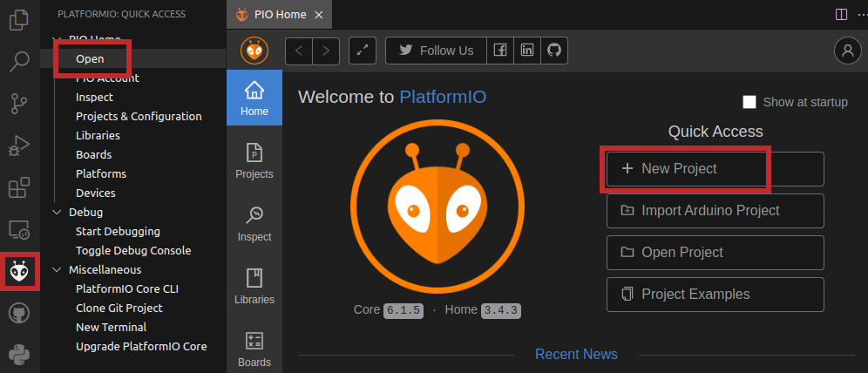Click the Home 3.4.3 version badge

(501, 310)
